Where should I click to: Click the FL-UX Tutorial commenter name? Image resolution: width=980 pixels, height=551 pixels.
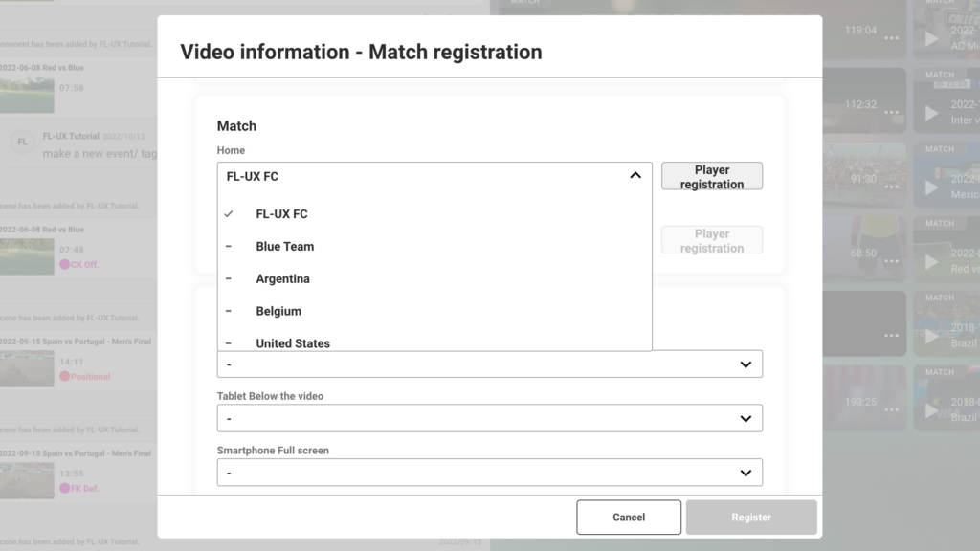pyautogui.click(x=71, y=136)
